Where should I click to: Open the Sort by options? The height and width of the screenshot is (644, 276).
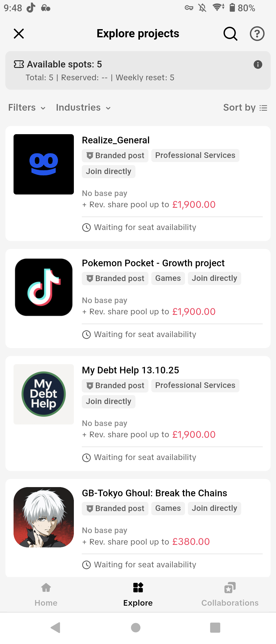tap(245, 108)
